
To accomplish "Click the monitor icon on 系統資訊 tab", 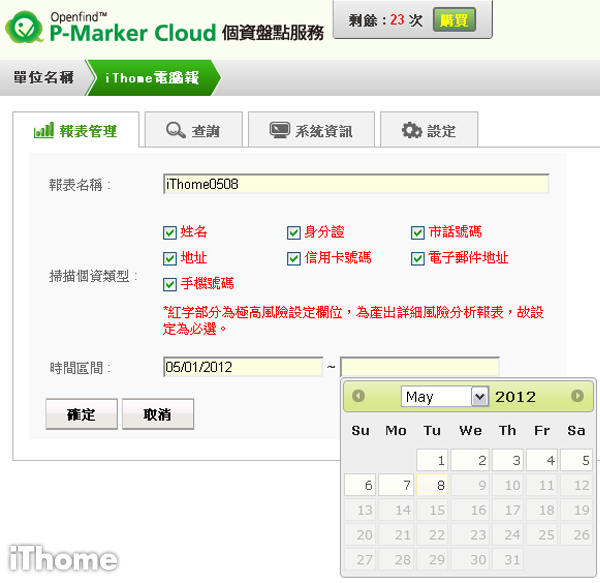I will point(279,131).
